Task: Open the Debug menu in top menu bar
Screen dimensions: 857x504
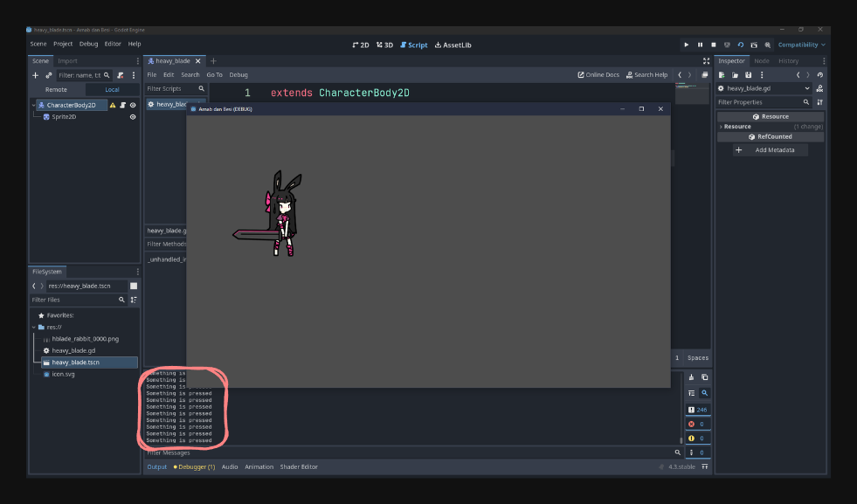Action: [x=88, y=44]
